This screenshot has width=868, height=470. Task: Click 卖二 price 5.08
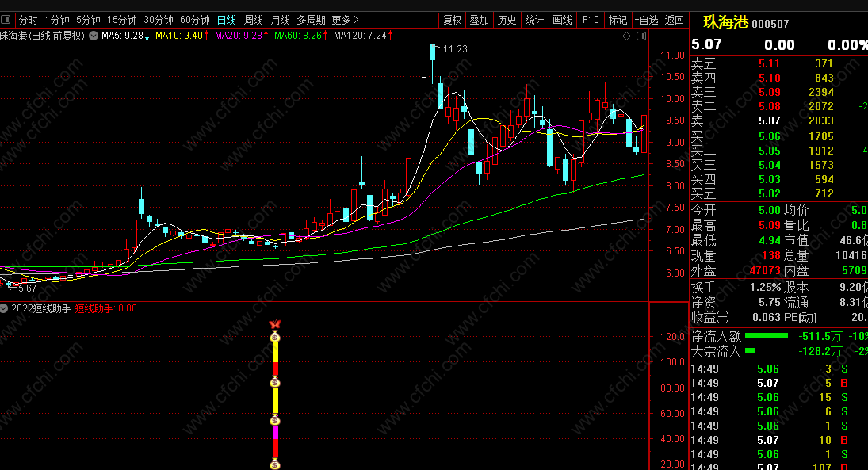pyautogui.click(x=770, y=106)
